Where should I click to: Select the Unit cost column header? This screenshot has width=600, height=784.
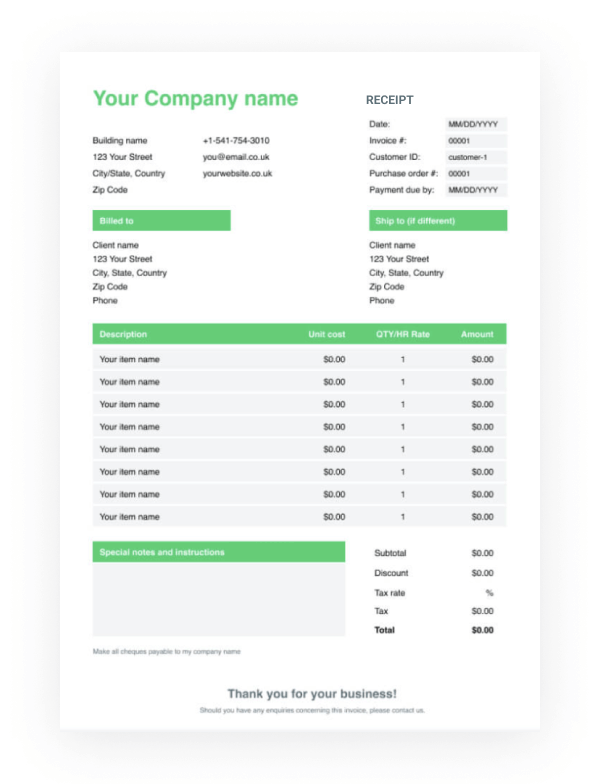tap(326, 334)
